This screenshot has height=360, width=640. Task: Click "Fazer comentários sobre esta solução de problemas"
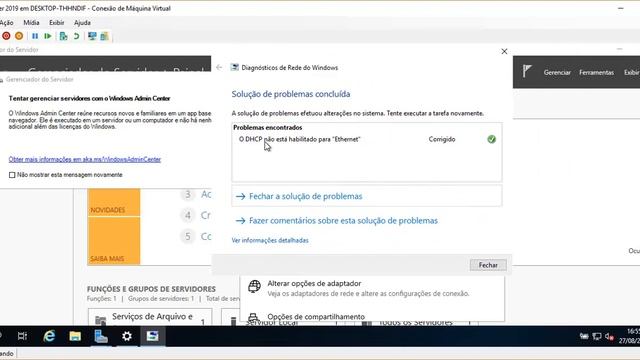343,221
